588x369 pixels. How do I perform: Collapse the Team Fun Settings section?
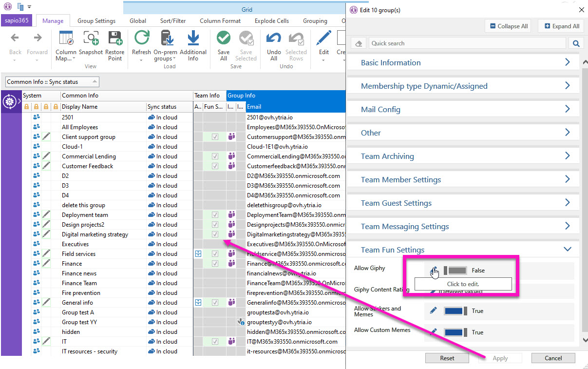567,250
